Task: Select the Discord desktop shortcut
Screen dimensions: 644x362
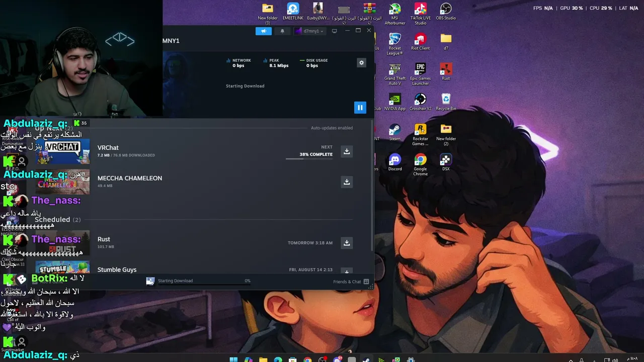Action: [x=395, y=162]
